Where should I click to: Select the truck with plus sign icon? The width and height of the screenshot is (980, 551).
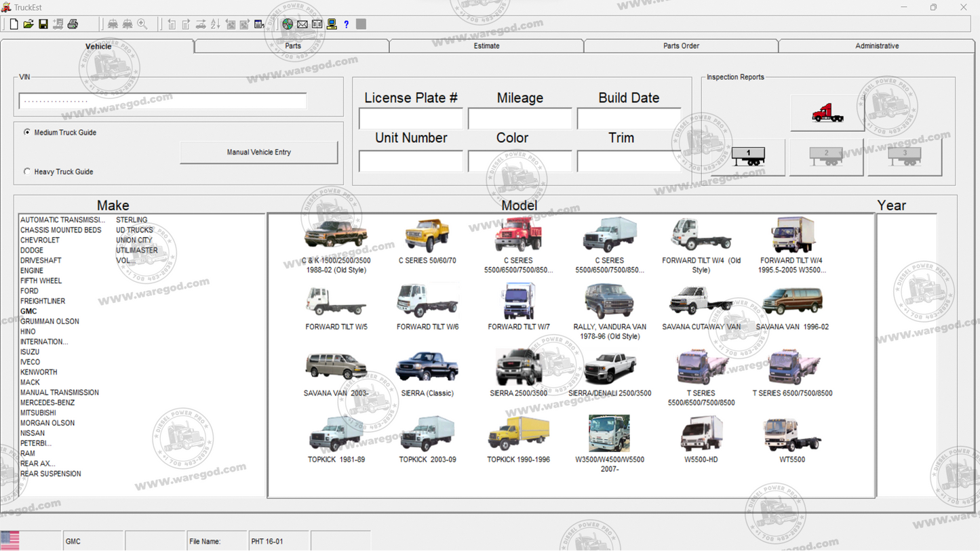click(58, 24)
